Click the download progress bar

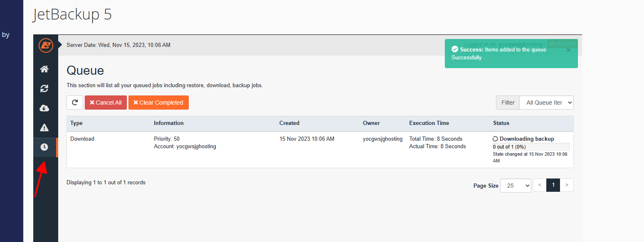click(x=531, y=147)
